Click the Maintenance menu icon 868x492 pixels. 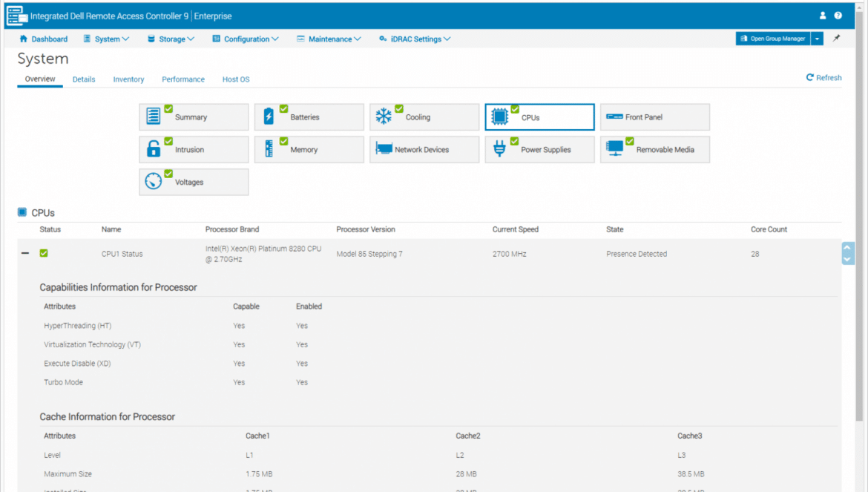tap(300, 39)
